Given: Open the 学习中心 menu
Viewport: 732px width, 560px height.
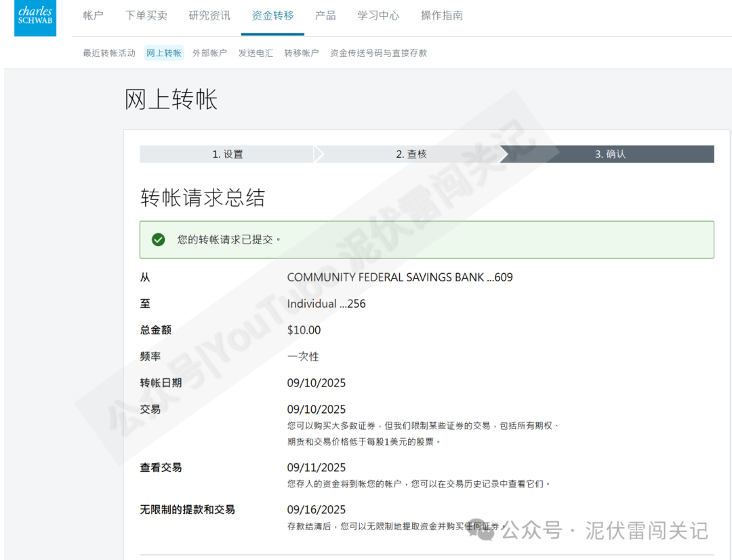Looking at the screenshot, I should coord(378,15).
